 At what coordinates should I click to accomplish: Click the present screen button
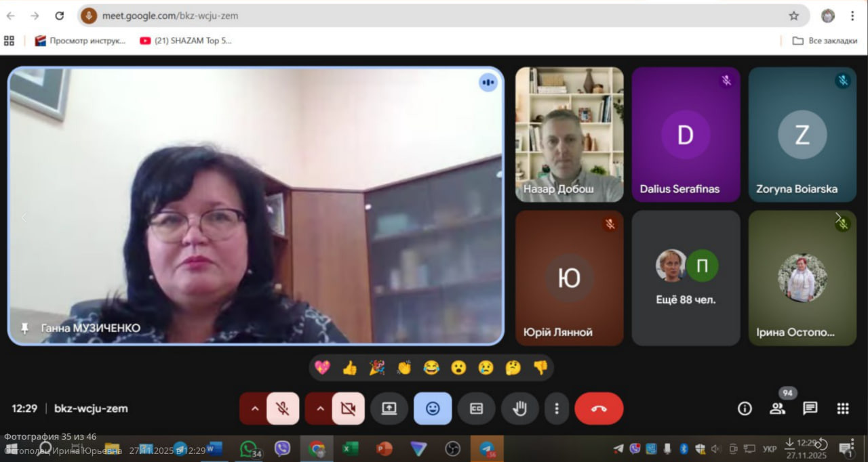click(x=389, y=408)
